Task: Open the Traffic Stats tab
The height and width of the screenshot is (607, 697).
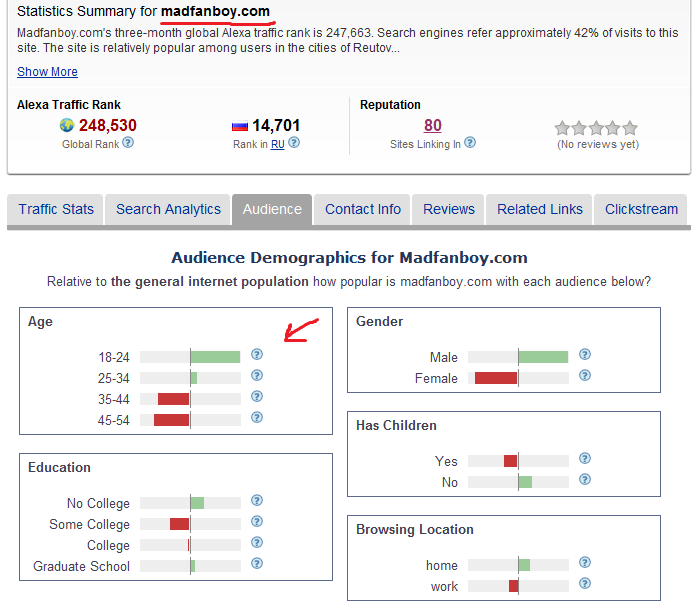Action: click(x=56, y=210)
